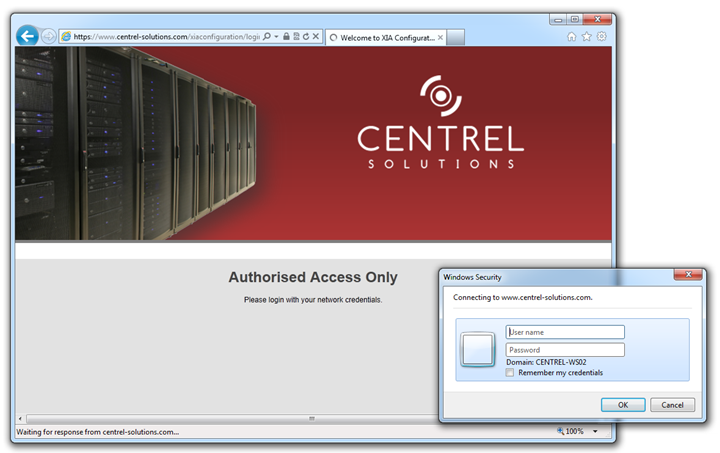
Task: Open a new tab with the blank tab button
Action: pos(455,37)
